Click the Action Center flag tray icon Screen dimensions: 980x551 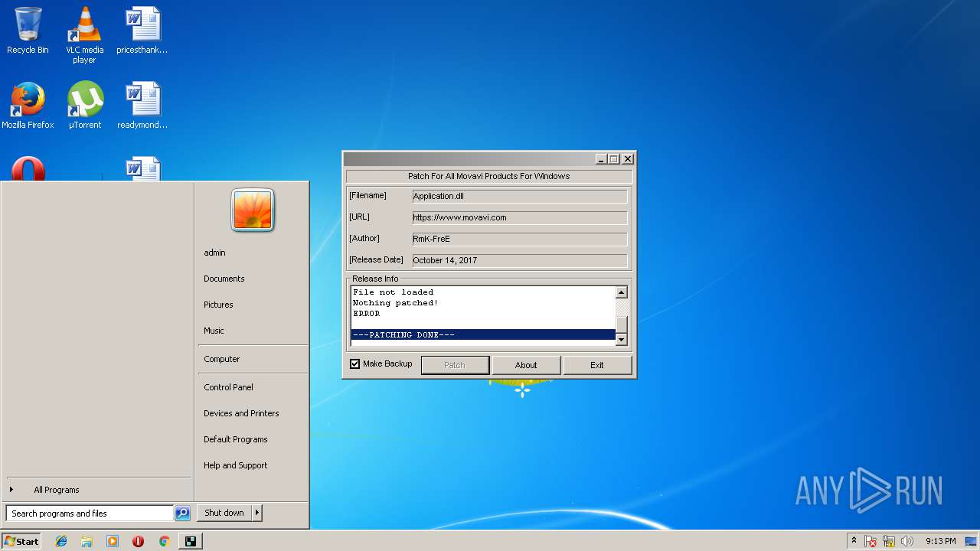pyautogui.click(x=871, y=541)
